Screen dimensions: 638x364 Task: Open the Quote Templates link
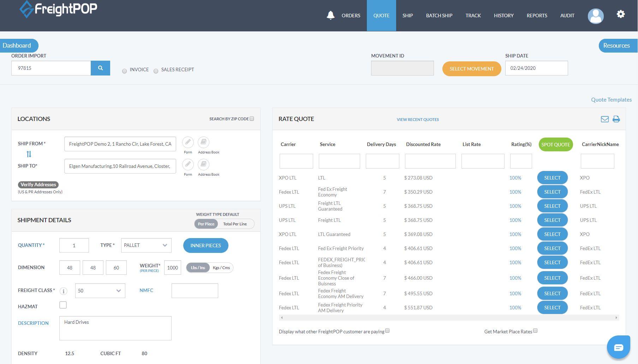(611, 100)
